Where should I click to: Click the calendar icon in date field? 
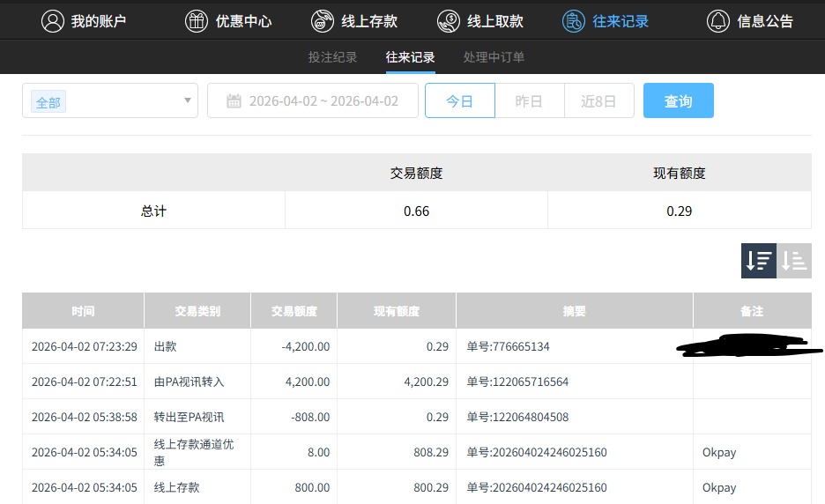click(x=234, y=101)
